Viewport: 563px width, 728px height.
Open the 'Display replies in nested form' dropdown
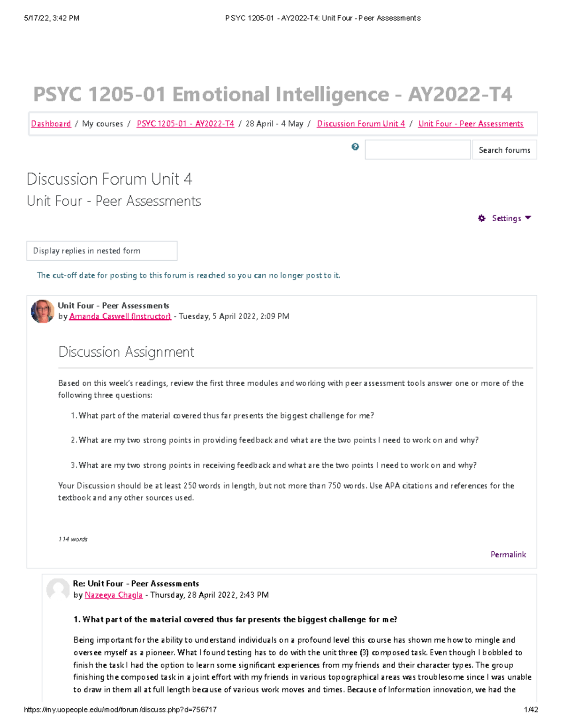tap(102, 251)
